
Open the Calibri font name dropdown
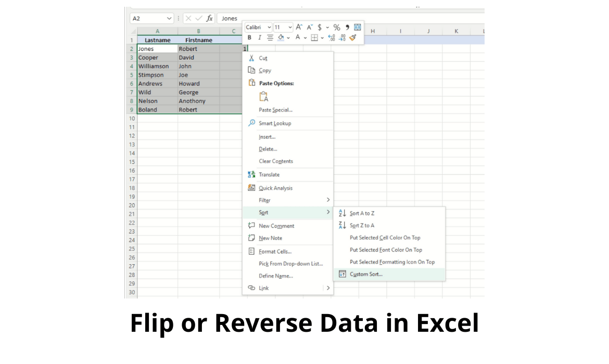click(x=258, y=27)
